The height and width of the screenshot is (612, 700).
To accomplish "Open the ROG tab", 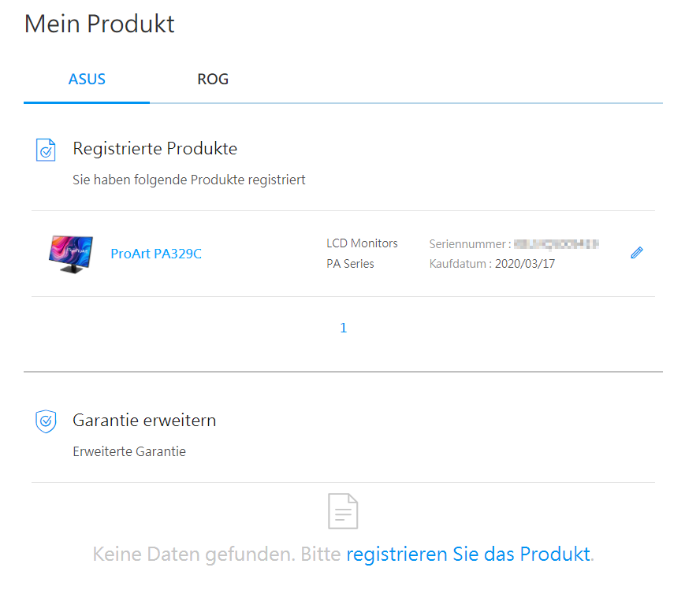I will coord(213,80).
